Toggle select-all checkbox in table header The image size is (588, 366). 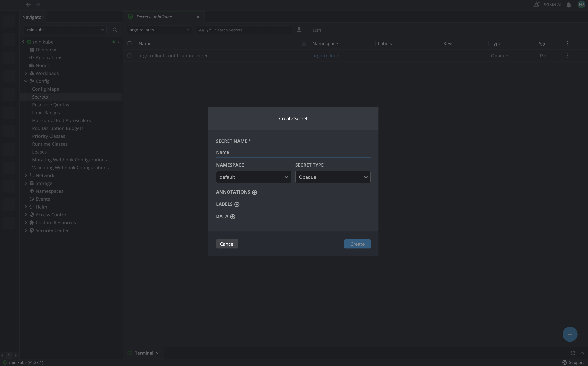coord(129,44)
